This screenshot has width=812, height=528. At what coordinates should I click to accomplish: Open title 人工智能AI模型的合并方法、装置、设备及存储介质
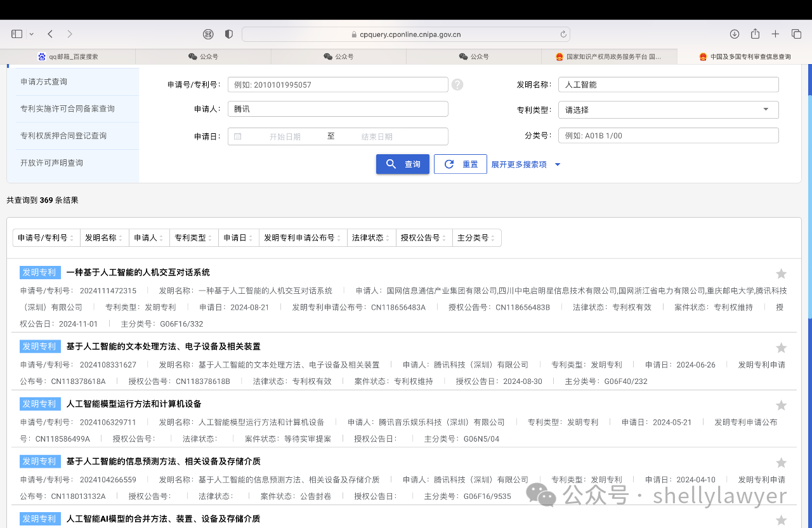pyautogui.click(x=163, y=518)
